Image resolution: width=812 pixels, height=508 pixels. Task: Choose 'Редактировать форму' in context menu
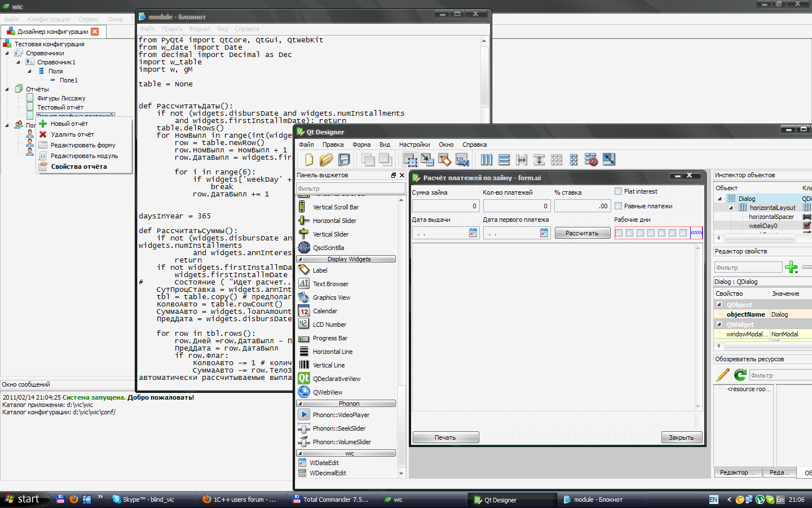tap(83, 145)
